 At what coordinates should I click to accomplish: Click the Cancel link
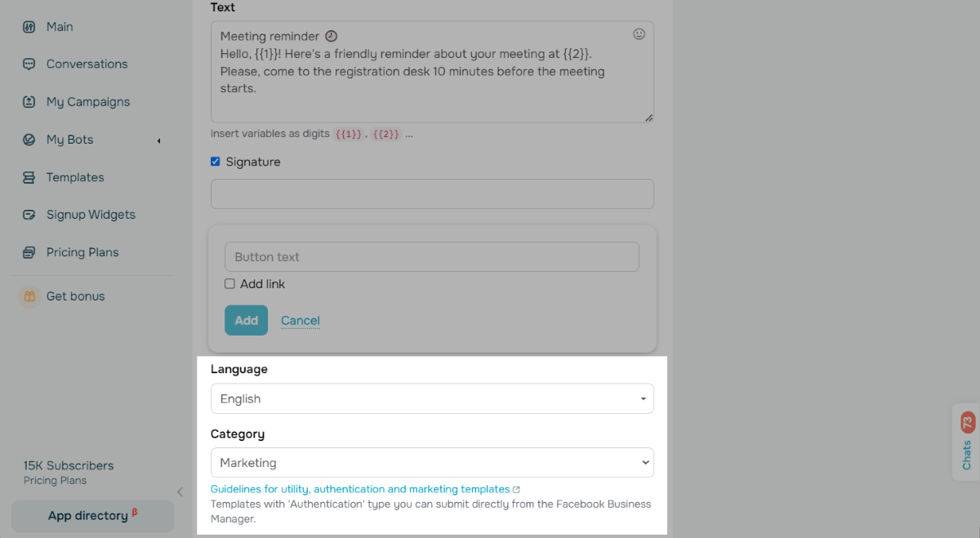coord(301,320)
